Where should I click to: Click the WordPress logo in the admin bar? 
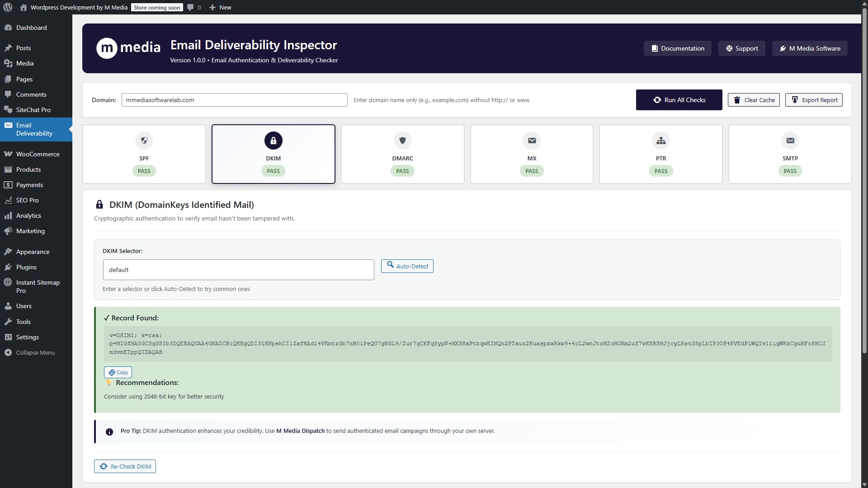[7, 7]
